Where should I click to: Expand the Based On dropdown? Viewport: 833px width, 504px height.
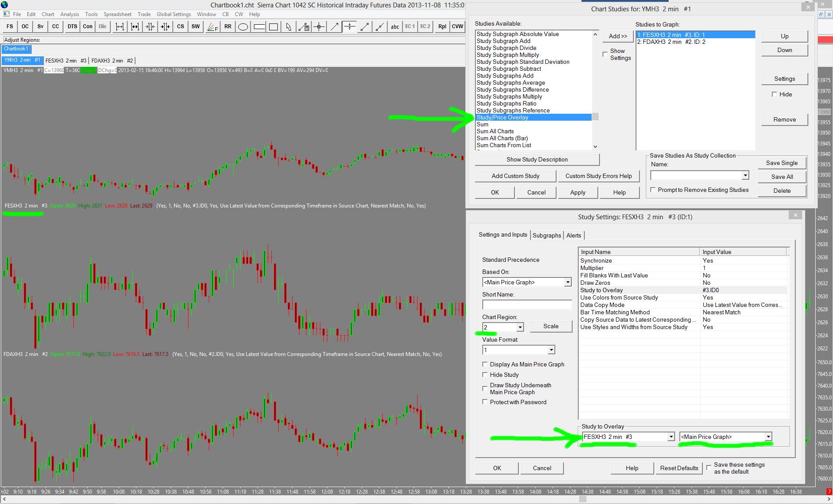(x=567, y=282)
